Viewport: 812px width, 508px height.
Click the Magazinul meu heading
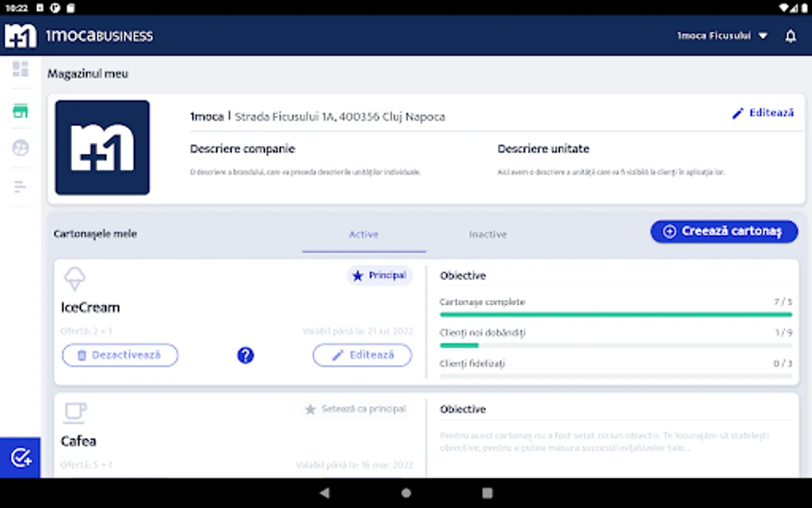(x=87, y=74)
